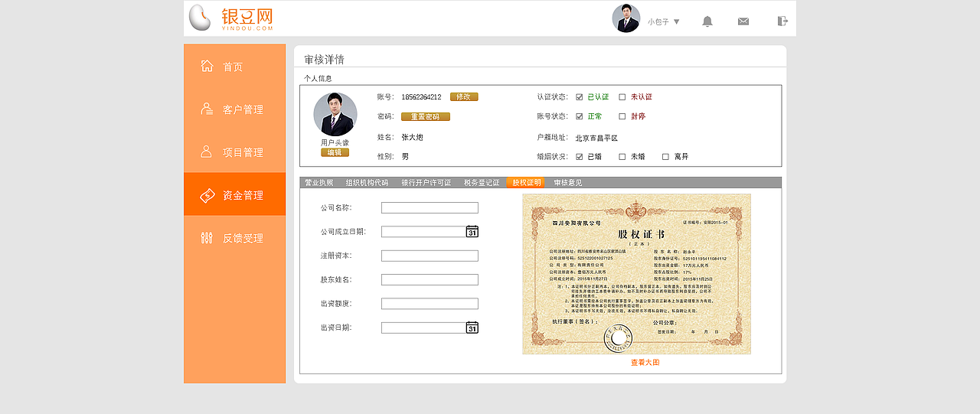The image size is (980, 414).
Task: Toggle the 离异 checkbox
Action: coord(665,157)
